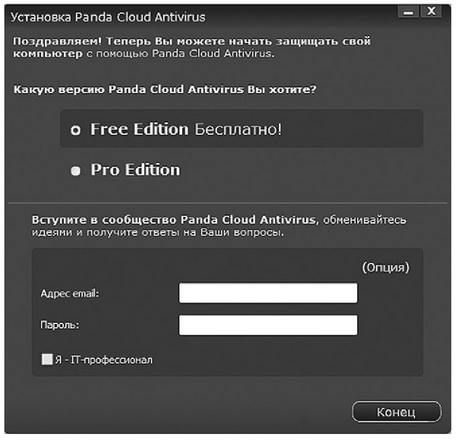Screen dimensions: 461x441
Task: Click the Бесплатно! text next to Free Edition
Action: pos(238,129)
